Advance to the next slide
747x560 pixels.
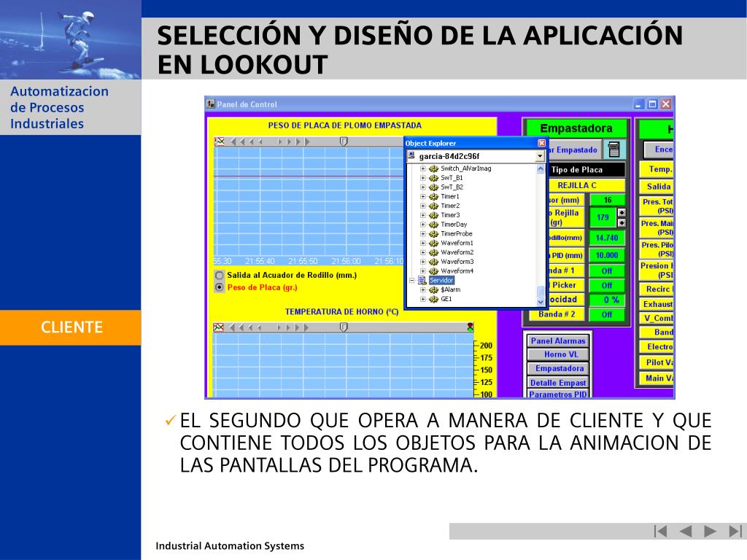[710, 531]
